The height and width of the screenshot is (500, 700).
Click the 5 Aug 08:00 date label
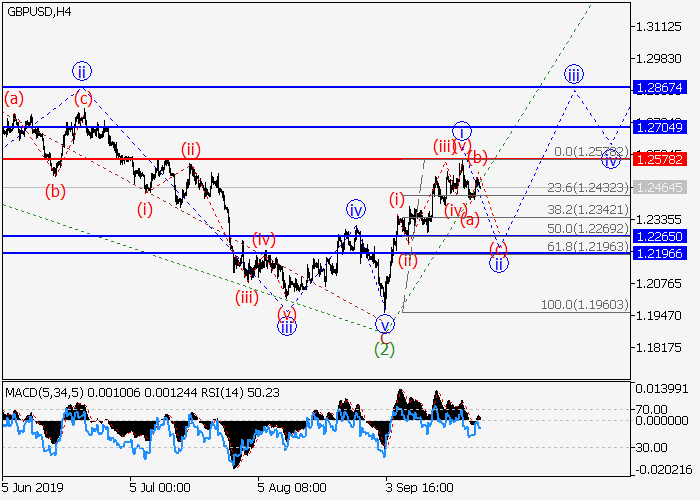click(x=290, y=488)
